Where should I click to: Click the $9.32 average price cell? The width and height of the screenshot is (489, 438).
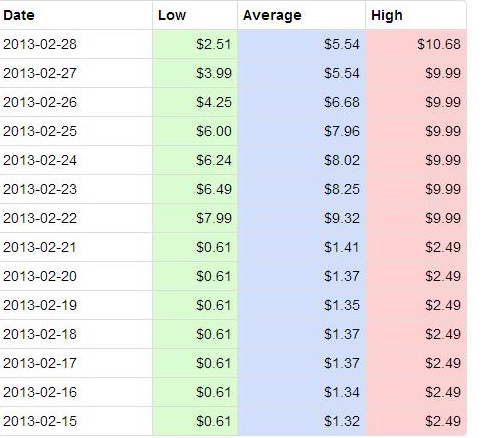pyautogui.click(x=301, y=218)
